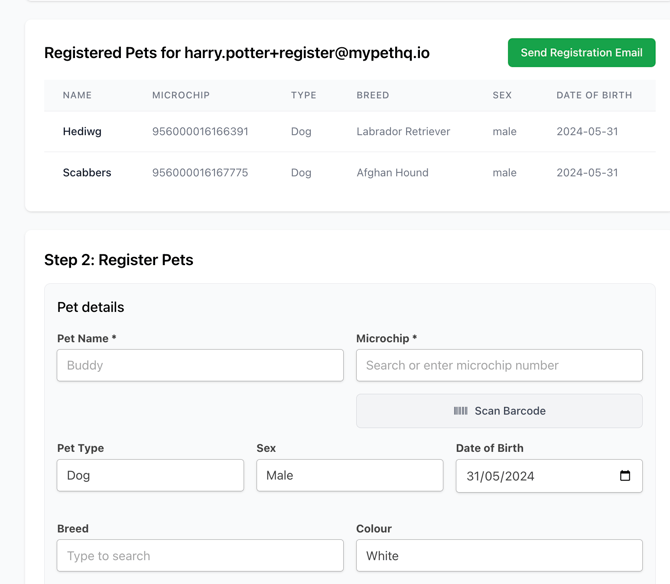Click the Microchip search field
670x584 pixels.
pyautogui.click(x=499, y=365)
